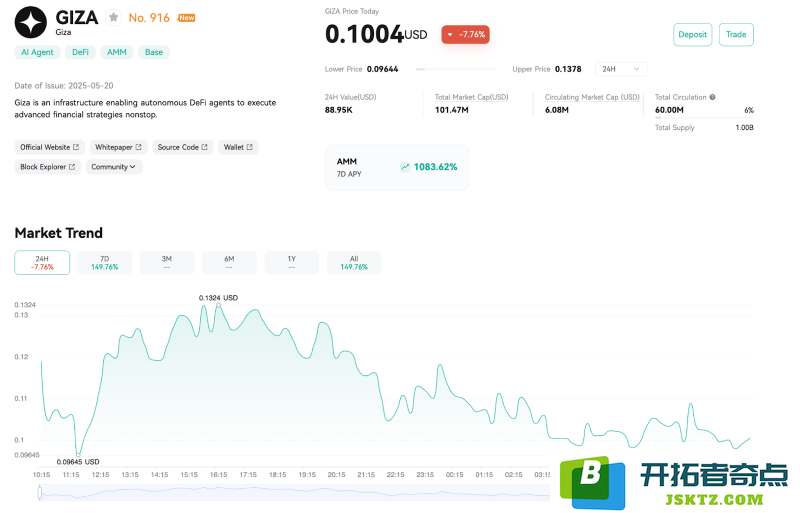Click the Total Market Cap(USD) label
Screen dimensions: 800x513
[471, 97]
